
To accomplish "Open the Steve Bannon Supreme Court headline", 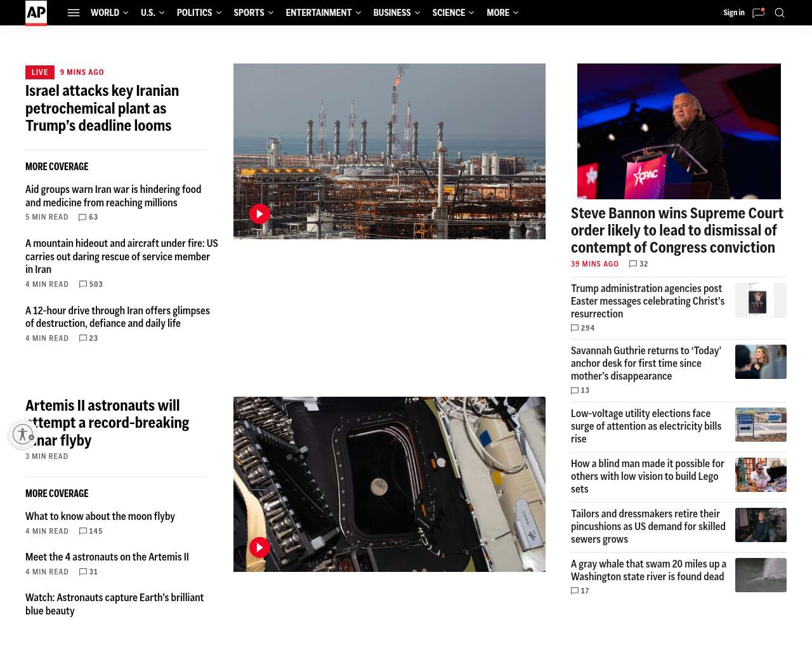I will (677, 230).
